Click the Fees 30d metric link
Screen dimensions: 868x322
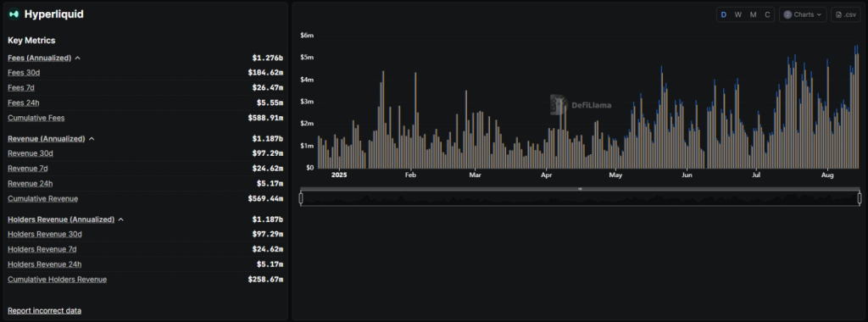click(x=24, y=73)
